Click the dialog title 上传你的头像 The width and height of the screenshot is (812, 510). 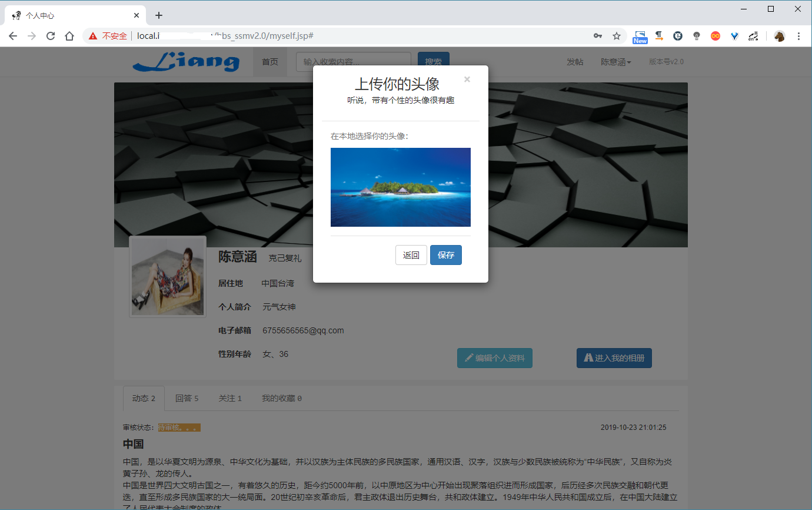[x=397, y=83]
